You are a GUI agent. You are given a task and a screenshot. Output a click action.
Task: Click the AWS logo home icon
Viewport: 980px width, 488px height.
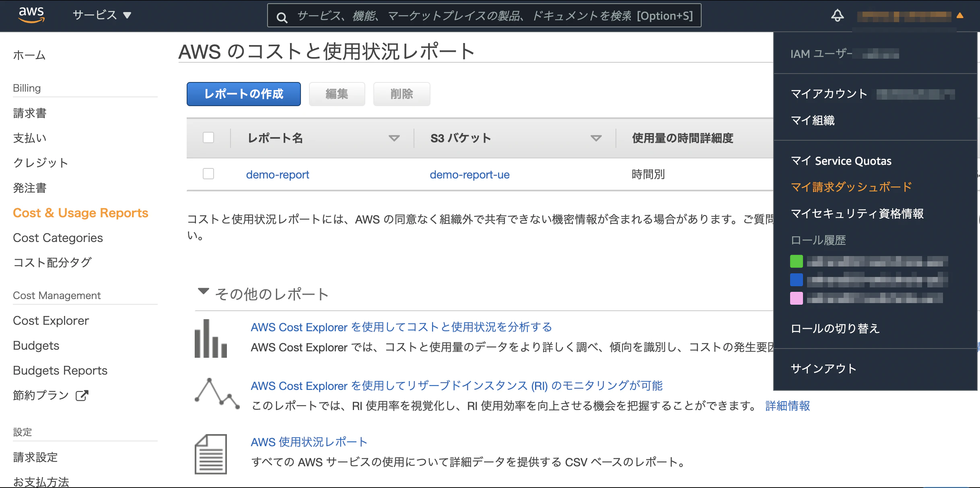(x=31, y=15)
